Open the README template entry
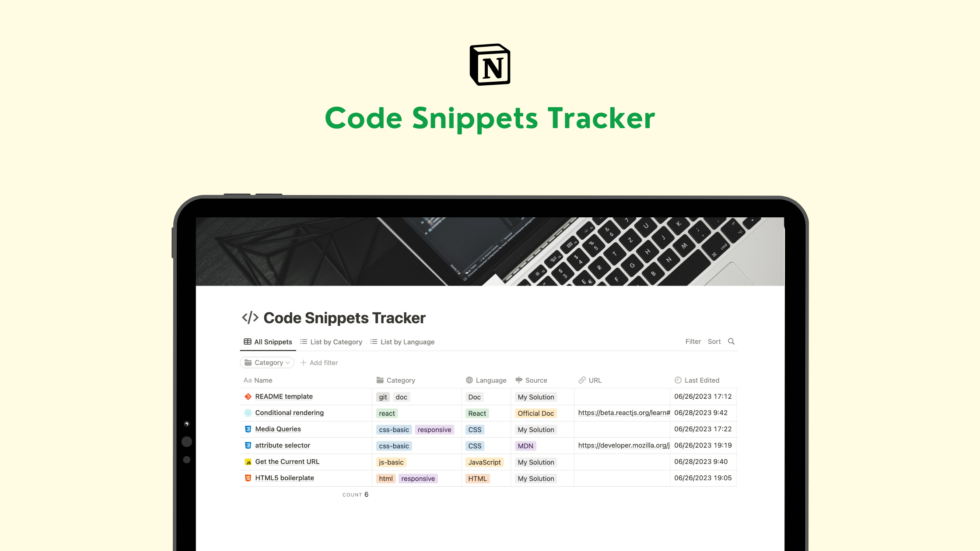Image resolution: width=980 pixels, height=551 pixels. point(283,396)
